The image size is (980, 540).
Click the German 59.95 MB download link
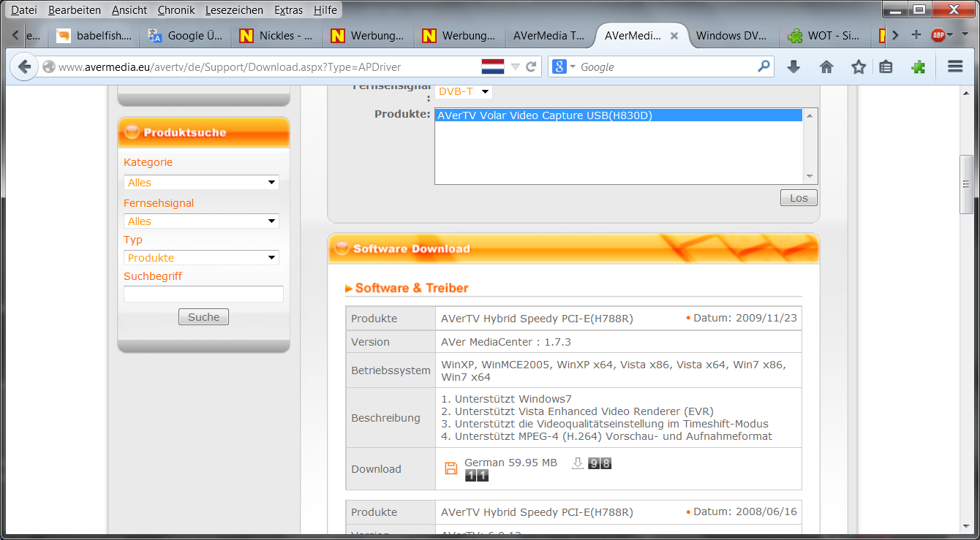(x=510, y=463)
